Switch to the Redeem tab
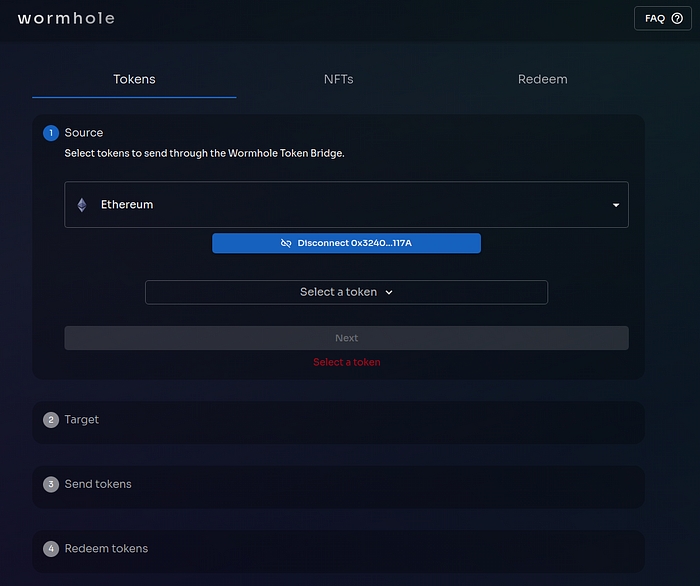The image size is (700, 586). point(542,79)
